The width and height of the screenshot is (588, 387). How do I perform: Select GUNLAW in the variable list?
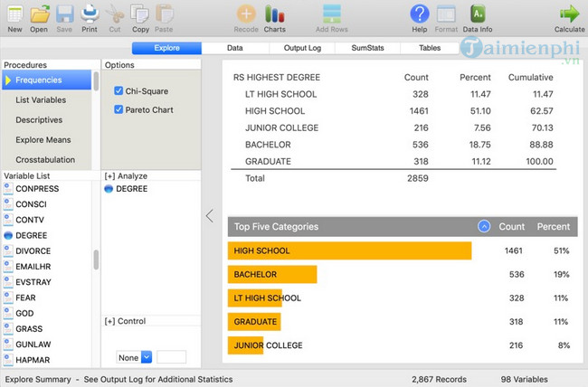pyautogui.click(x=32, y=345)
